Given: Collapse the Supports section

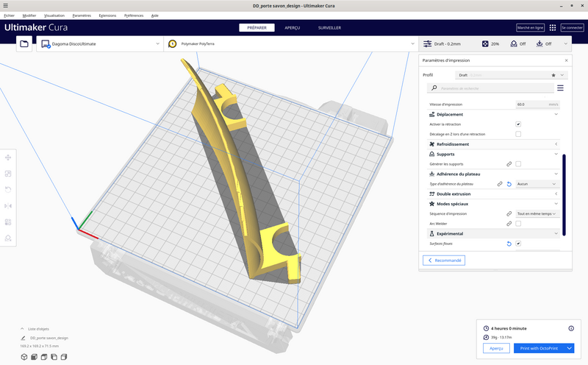Looking at the screenshot, I should tap(493, 155).
